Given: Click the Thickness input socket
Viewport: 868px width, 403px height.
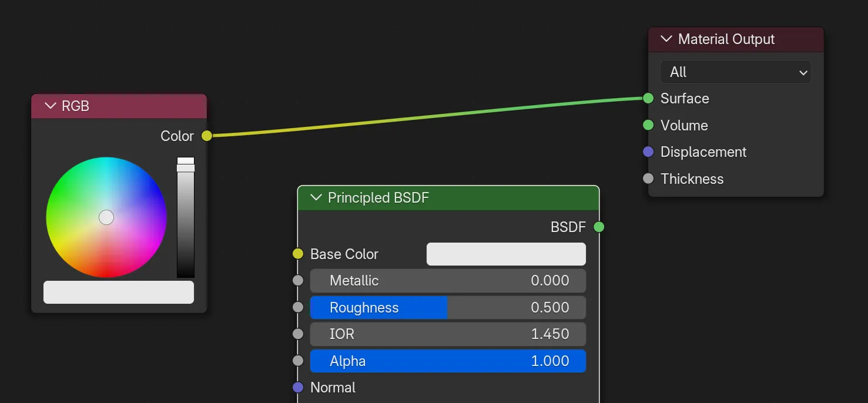Looking at the screenshot, I should pyautogui.click(x=649, y=179).
